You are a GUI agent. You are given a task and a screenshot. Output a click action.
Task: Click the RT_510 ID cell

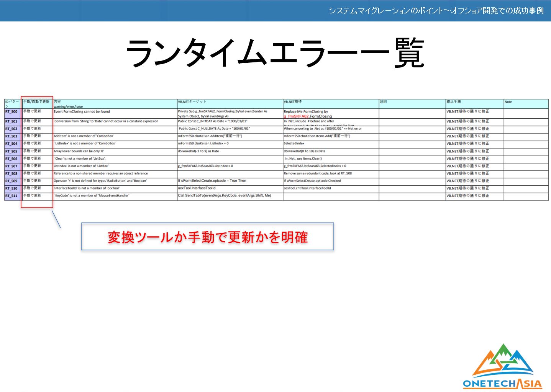click(x=13, y=189)
